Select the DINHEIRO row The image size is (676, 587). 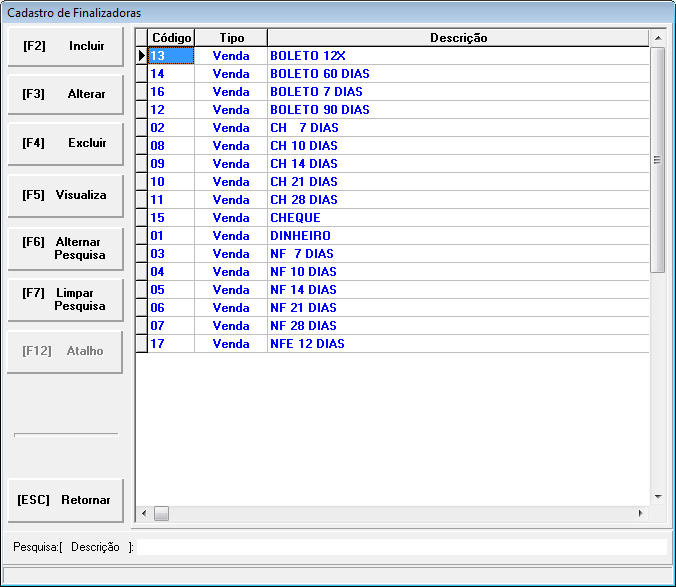point(300,236)
